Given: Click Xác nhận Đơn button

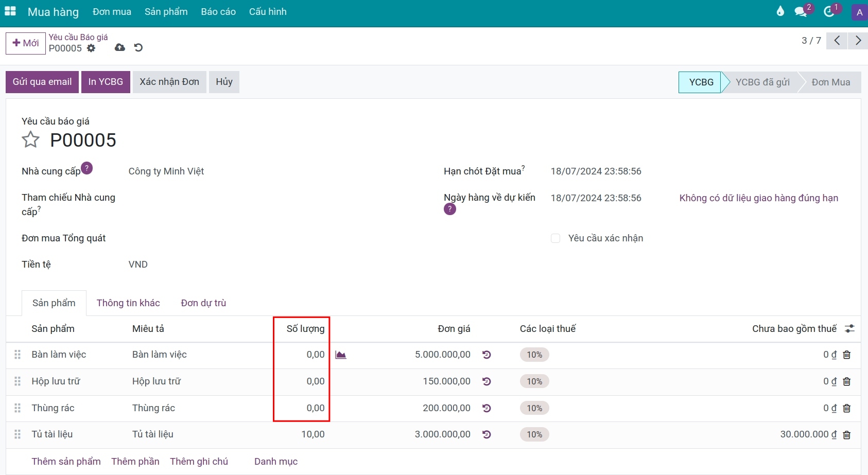Looking at the screenshot, I should [x=169, y=82].
